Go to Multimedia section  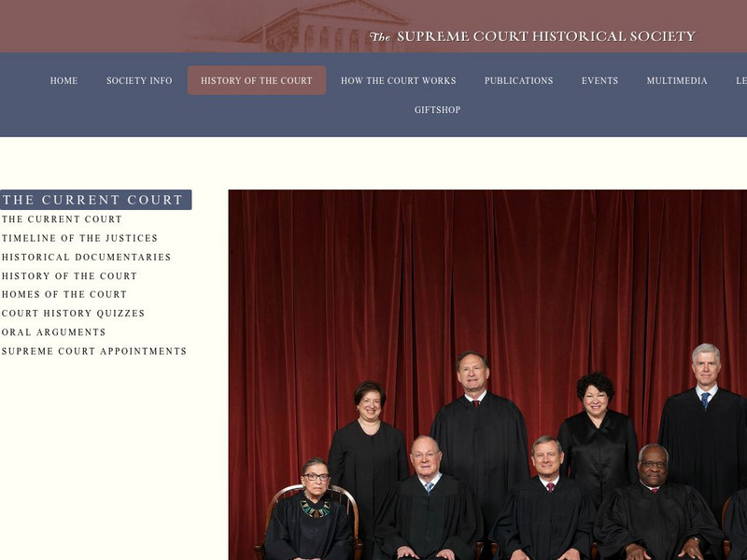click(677, 80)
